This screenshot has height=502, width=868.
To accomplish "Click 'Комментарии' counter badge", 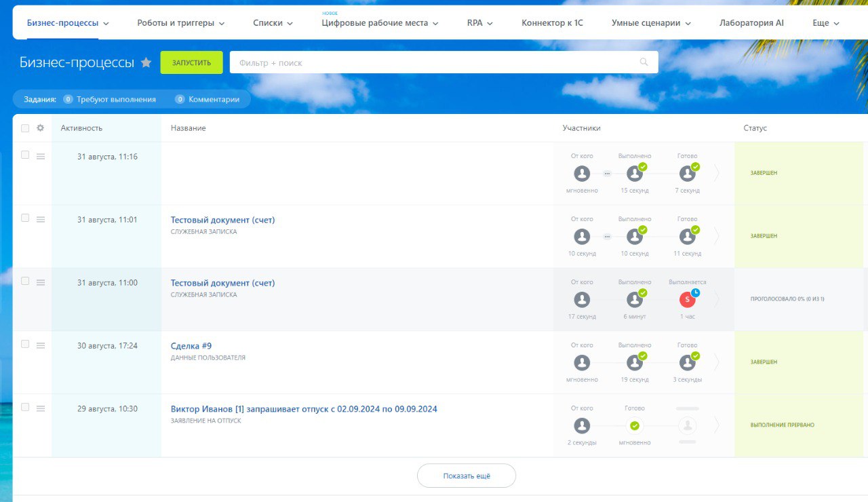I will (x=180, y=99).
